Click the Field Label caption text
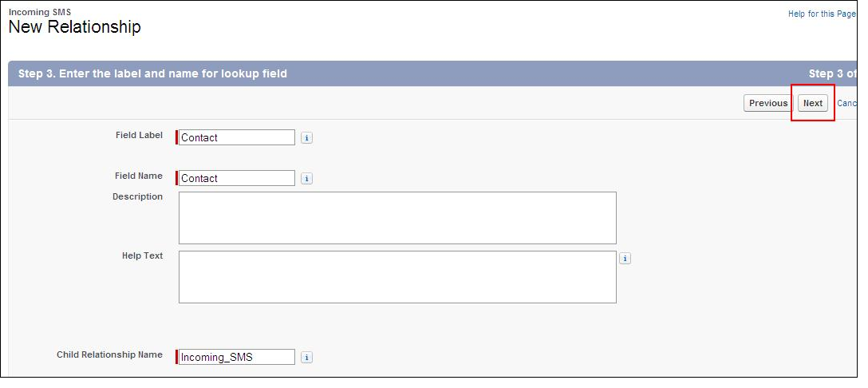The image size is (868, 388). tap(139, 135)
